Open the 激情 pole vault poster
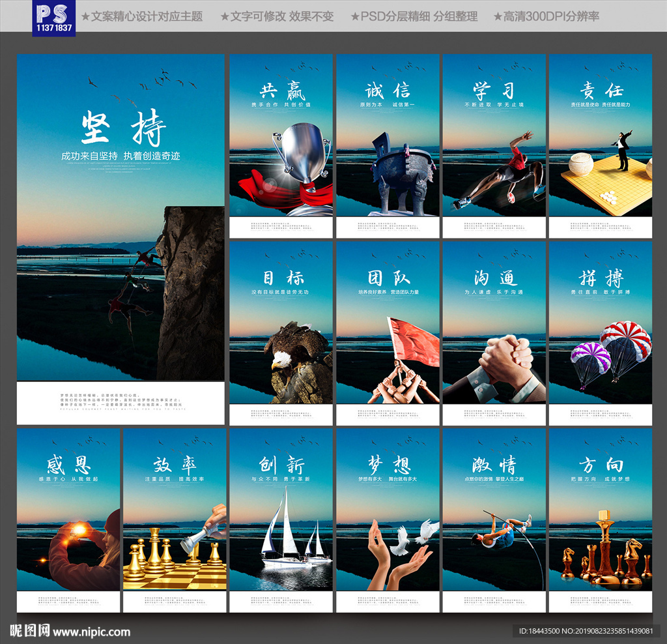This screenshot has width=667, height=644. point(494,521)
